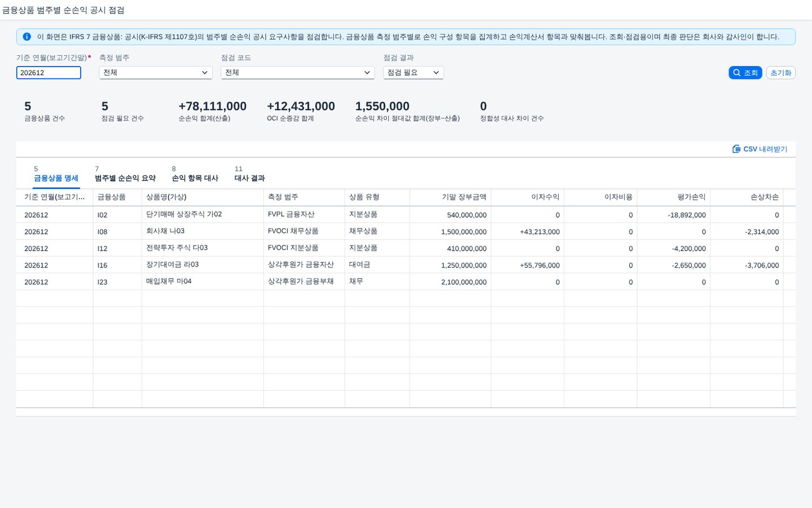812x508 pixels.
Task: Click the 손상차손 column header
Action: point(747,197)
